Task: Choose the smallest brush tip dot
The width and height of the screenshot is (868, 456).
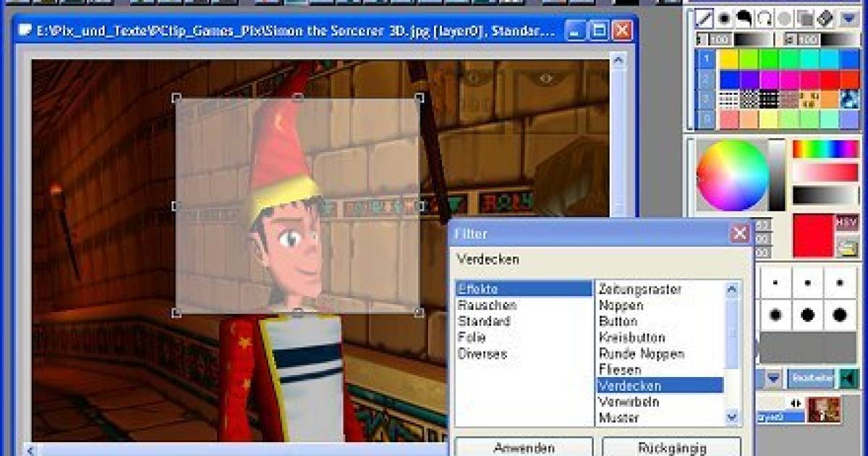Action: (x=776, y=282)
